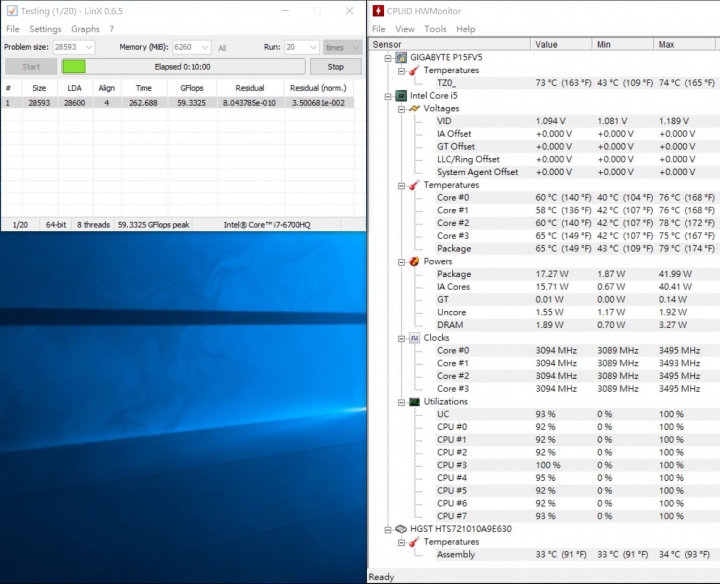Open HWMonitor Tools menu
The image size is (720, 584).
click(435, 29)
